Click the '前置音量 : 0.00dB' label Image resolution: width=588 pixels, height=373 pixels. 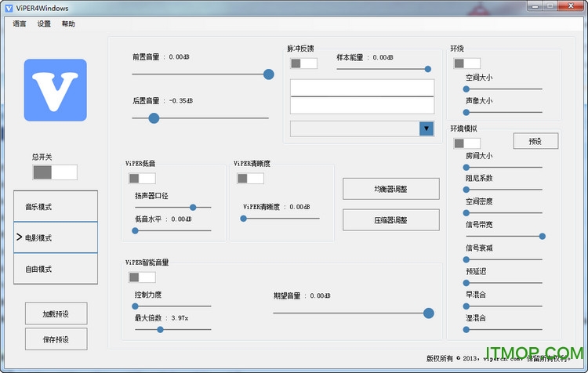161,56
